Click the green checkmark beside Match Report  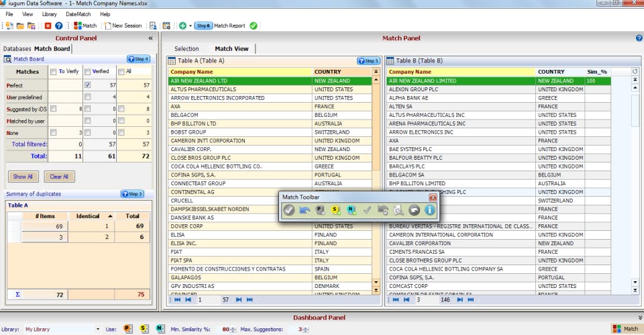click(254, 26)
